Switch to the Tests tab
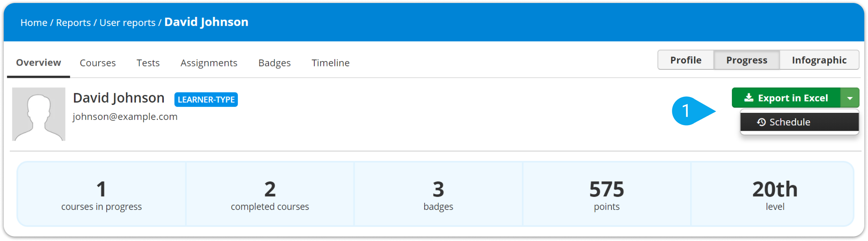This screenshot has width=868, height=241. [x=148, y=63]
